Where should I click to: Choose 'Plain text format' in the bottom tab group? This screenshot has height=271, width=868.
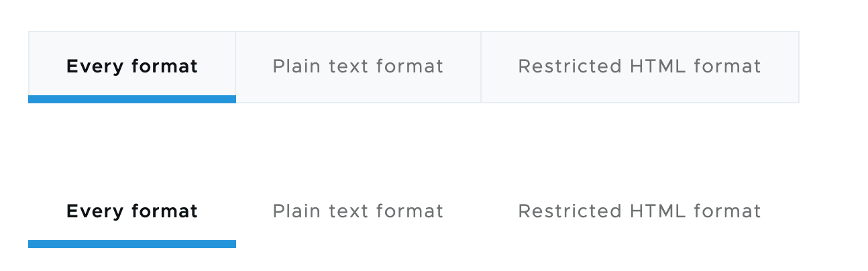tap(358, 211)
